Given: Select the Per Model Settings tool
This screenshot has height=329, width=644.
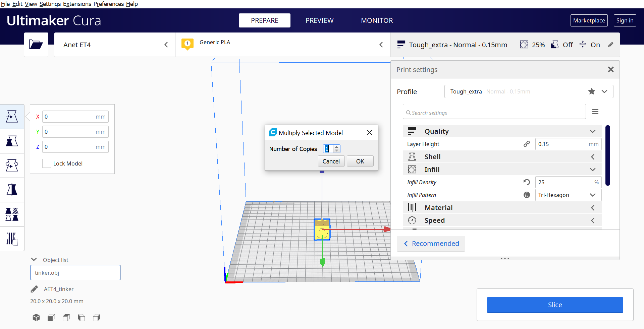Looking at the screenshot, I should [x=12, y=214].
